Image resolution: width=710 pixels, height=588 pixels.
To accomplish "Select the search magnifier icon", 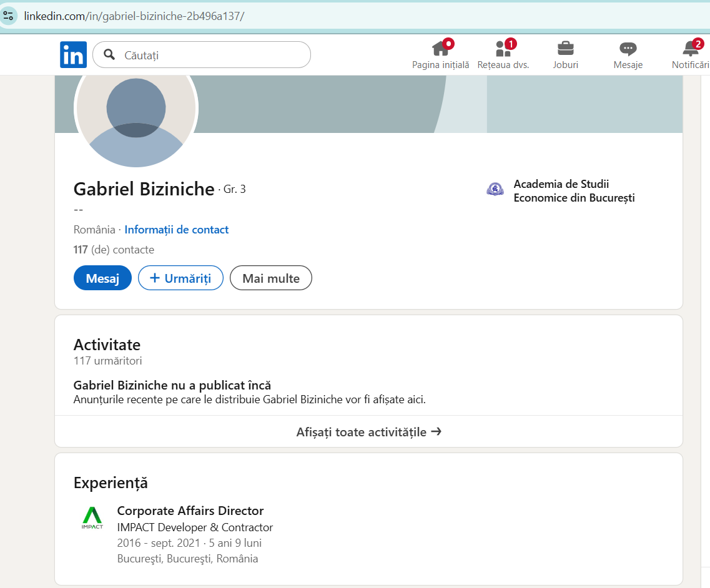I will click(x=109, y=54).
